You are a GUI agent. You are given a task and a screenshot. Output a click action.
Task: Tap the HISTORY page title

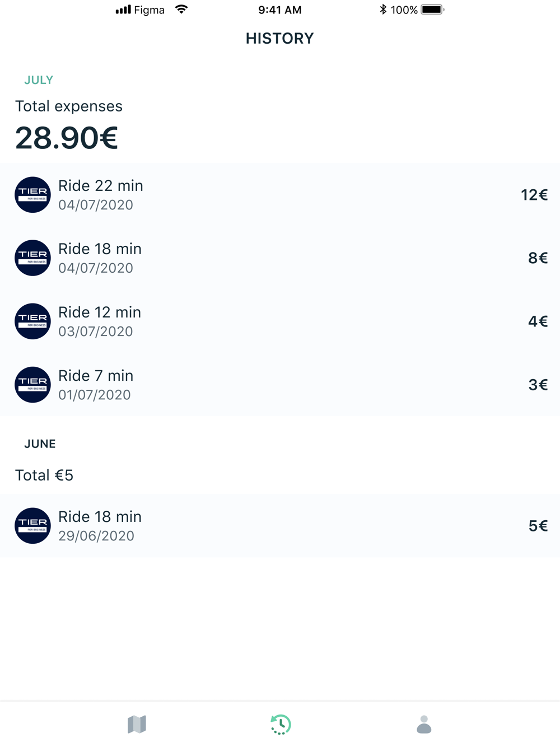click(x=279, y=39)
